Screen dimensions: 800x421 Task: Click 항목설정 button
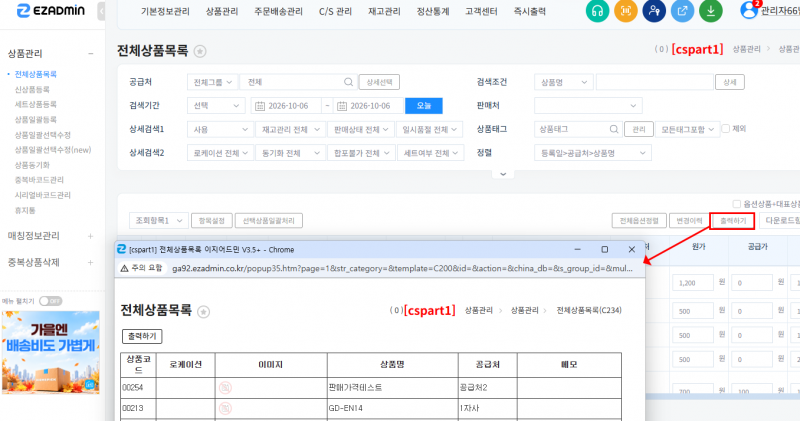(x=212, y=220)
